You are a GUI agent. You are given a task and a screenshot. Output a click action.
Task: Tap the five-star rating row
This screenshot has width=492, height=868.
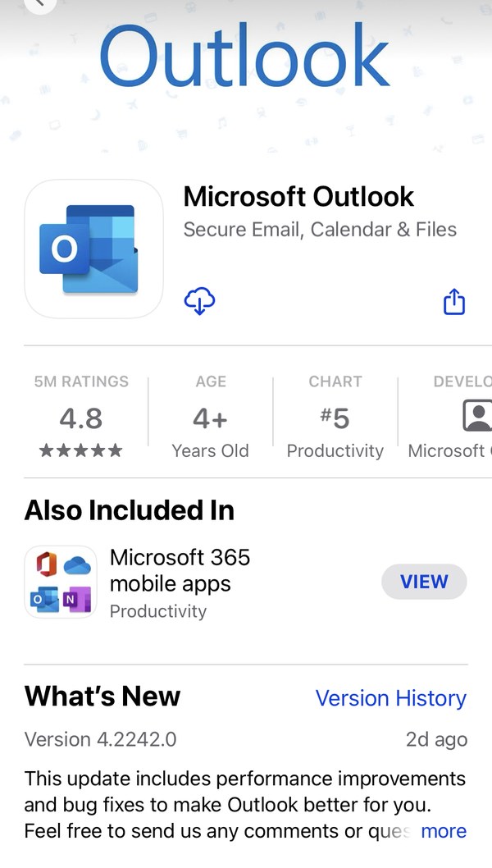81,450
